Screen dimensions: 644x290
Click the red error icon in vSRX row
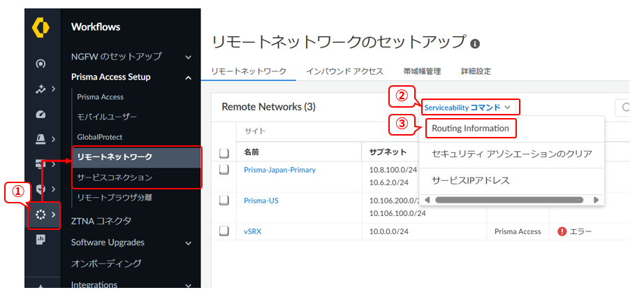[562, 231]
